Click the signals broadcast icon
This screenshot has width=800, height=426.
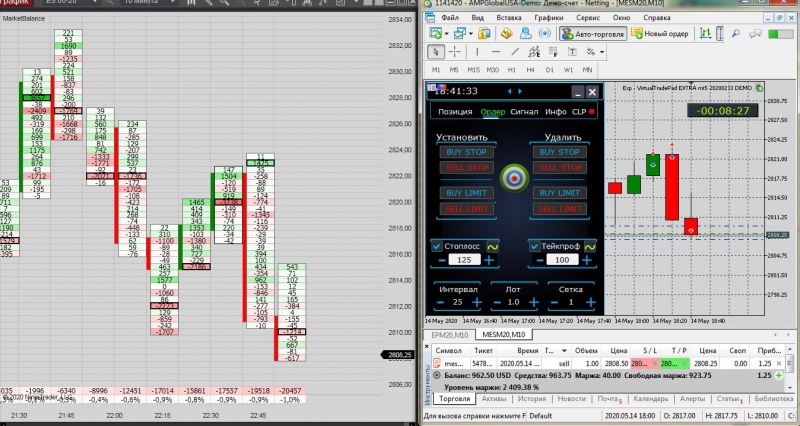point(545,34)
